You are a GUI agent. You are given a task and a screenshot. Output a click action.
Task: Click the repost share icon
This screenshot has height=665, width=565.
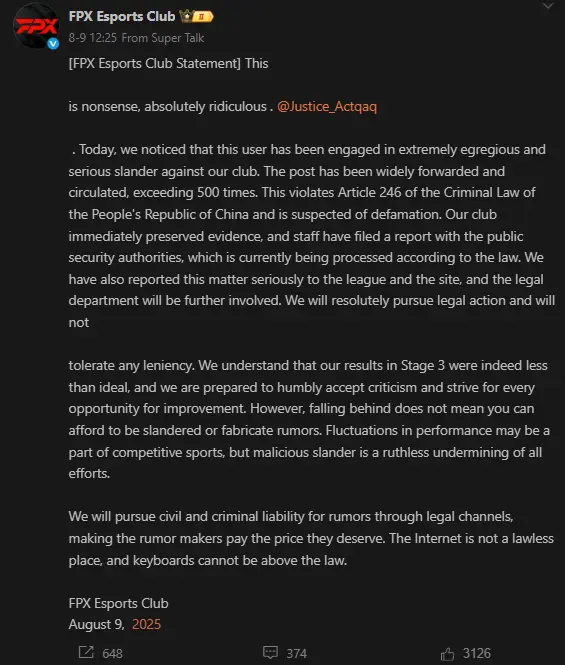click(x=86, y=652)
